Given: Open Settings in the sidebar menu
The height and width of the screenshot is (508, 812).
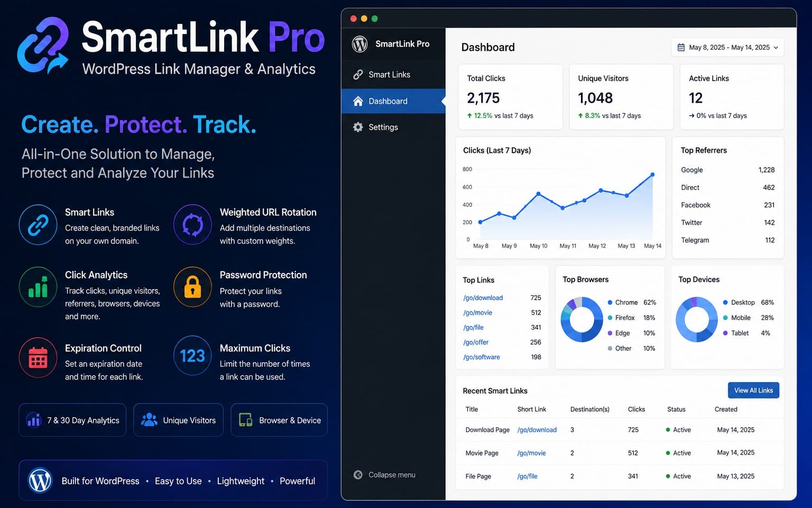Looking at the screenshot, I should [393, 127].
